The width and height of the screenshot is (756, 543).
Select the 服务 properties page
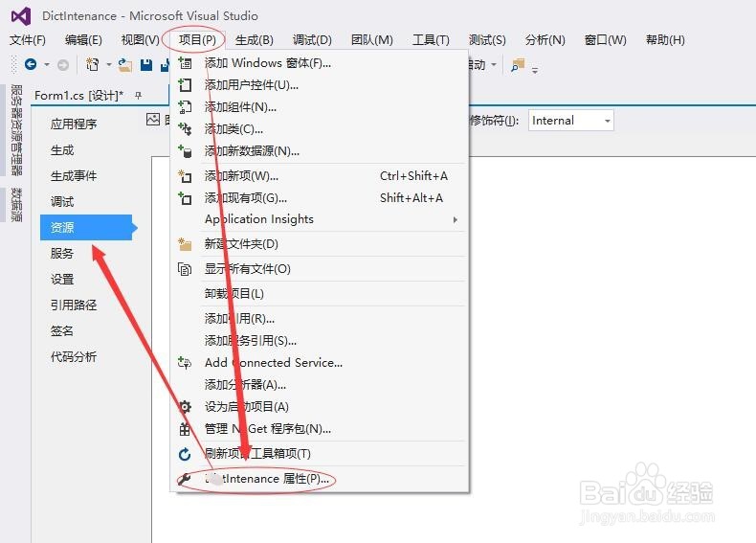click(62, 254)
